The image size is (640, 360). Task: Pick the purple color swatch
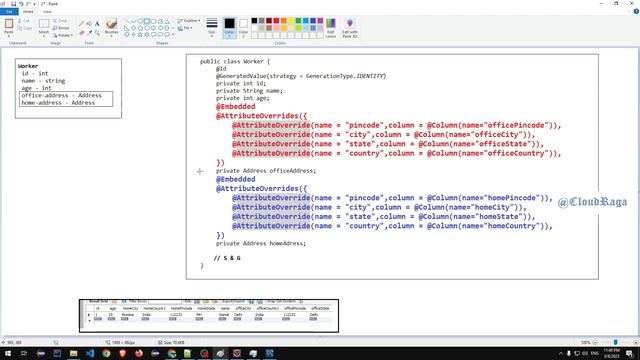pos(320,20)
